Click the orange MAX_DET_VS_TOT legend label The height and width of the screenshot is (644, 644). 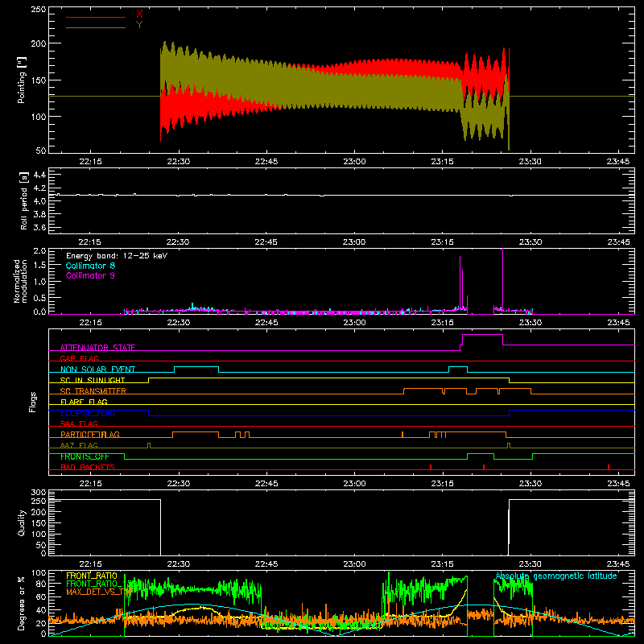[99, 592]
